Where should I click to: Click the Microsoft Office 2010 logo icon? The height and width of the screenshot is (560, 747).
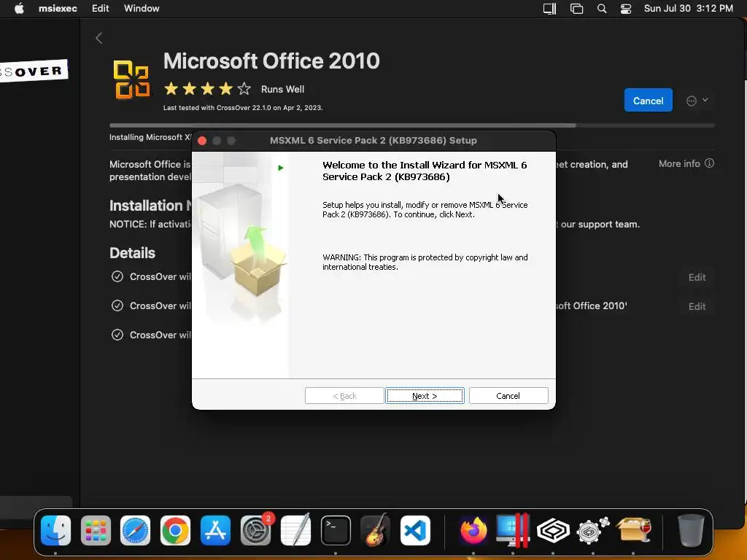tap(131, 79)
